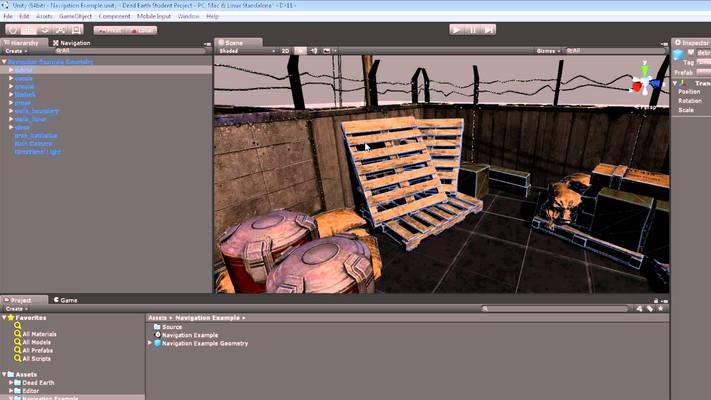Screen dimensions: 711x400
Task: Open the Project Create dropdown
Action: coord(16,309)
